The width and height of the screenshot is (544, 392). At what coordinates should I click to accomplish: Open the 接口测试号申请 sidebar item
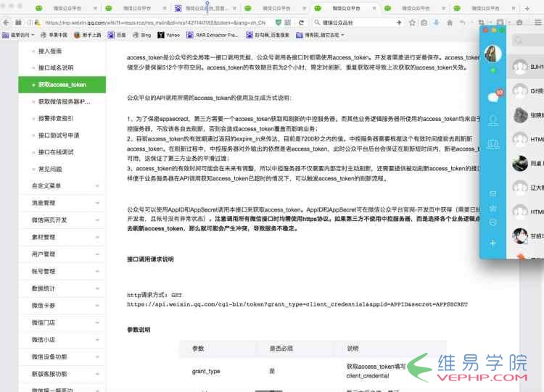click(58, 135)
